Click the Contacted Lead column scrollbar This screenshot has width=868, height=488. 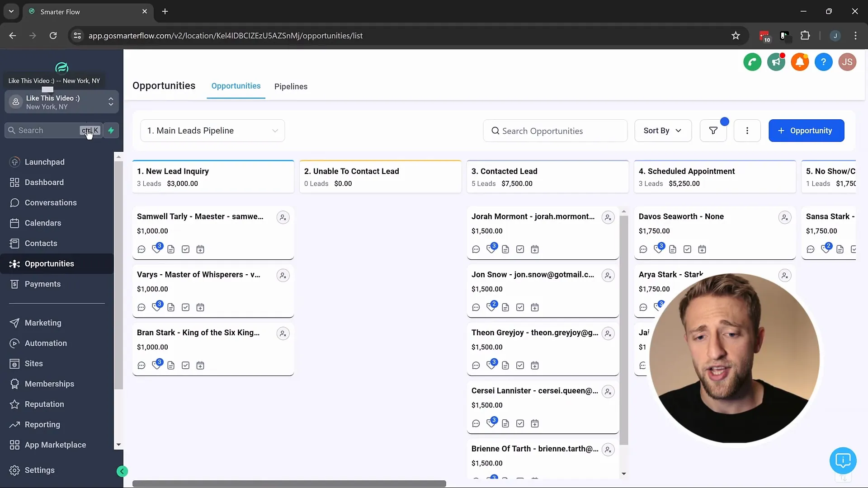(x=624, y=330)
